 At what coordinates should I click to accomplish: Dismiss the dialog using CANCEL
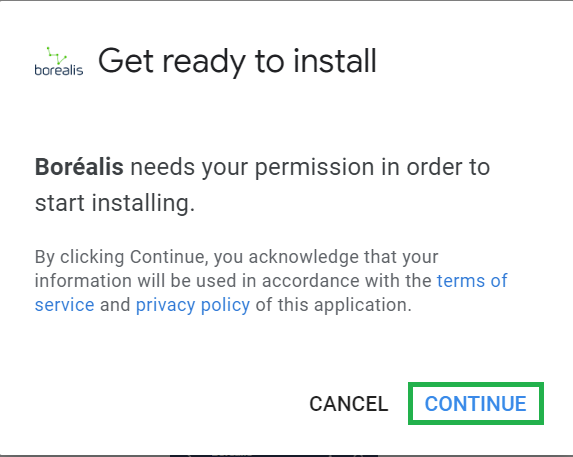click(349, 404)
